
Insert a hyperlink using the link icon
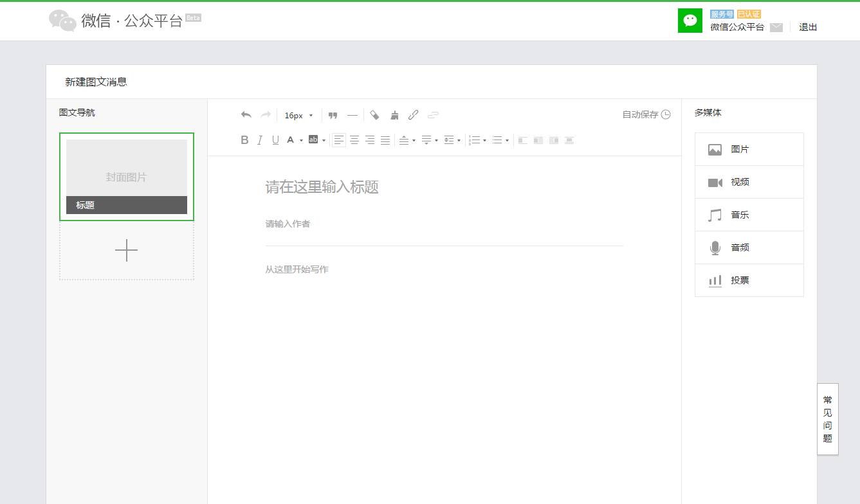point(414,115)
